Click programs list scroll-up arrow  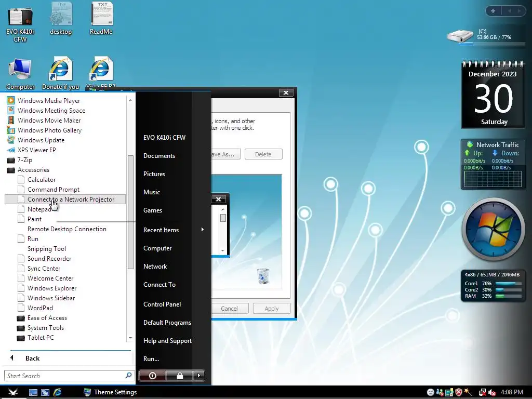(130, 100)
